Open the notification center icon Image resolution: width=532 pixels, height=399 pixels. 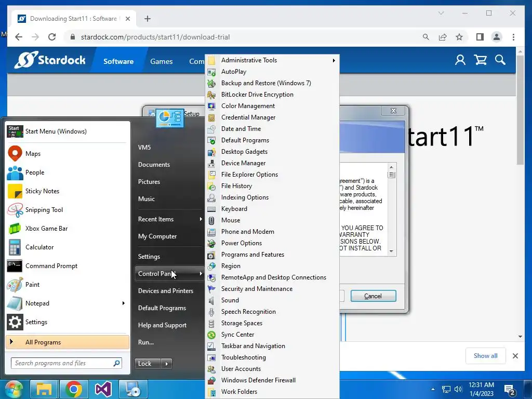510,391
